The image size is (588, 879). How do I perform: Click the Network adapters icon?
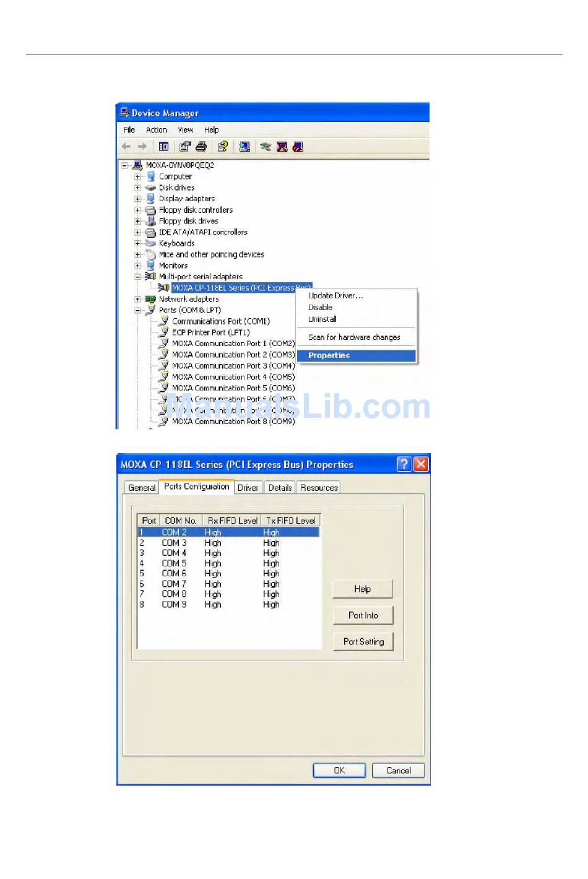pyautogui.click(x=150, y=299)
